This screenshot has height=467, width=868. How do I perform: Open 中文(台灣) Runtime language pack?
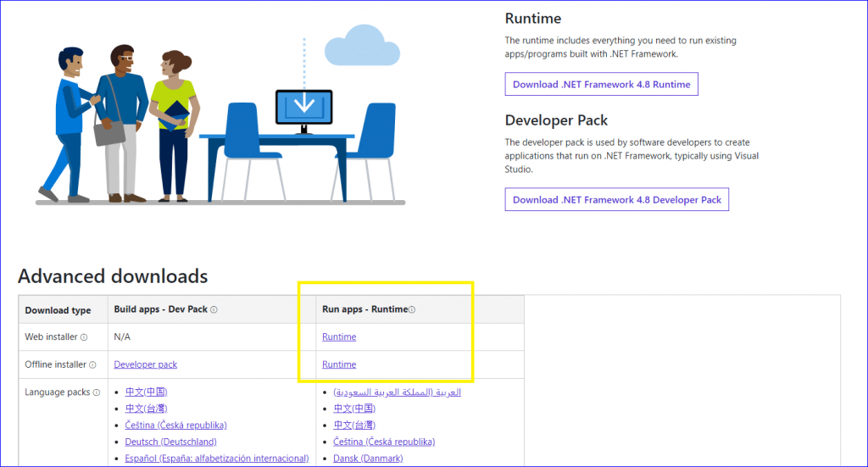coord(354,425)
